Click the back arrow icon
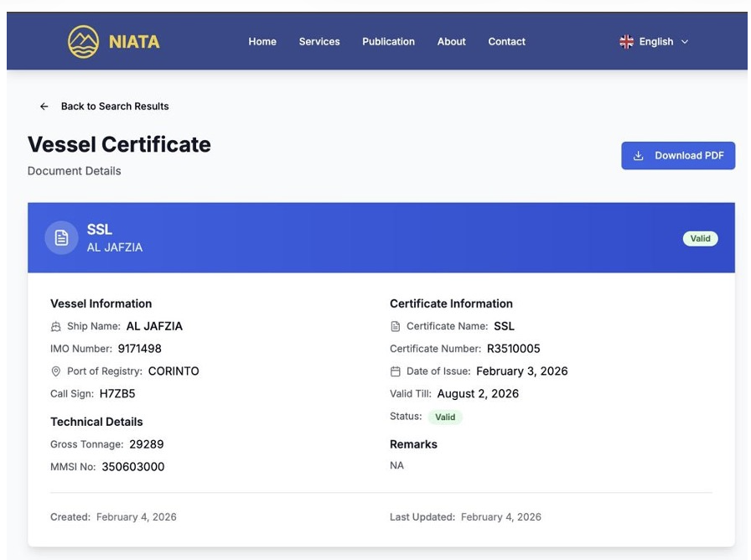The height and width of the screenshot is (560, 751). 44,106
